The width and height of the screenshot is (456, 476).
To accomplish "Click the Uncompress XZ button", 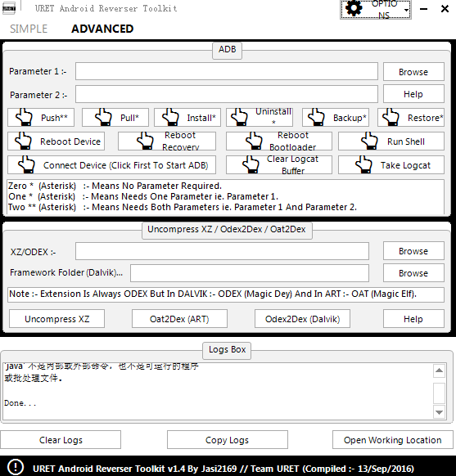I will pyautogui.click(x=56, y=319).
